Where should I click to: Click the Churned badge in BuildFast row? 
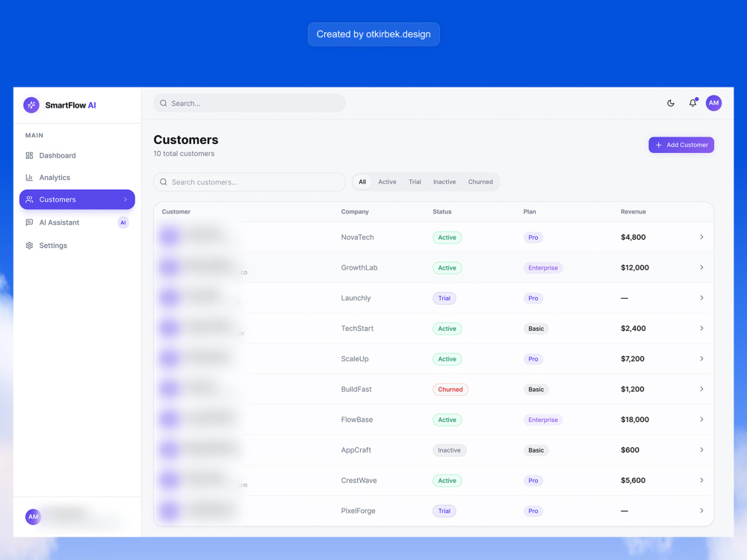pos(450,390)
